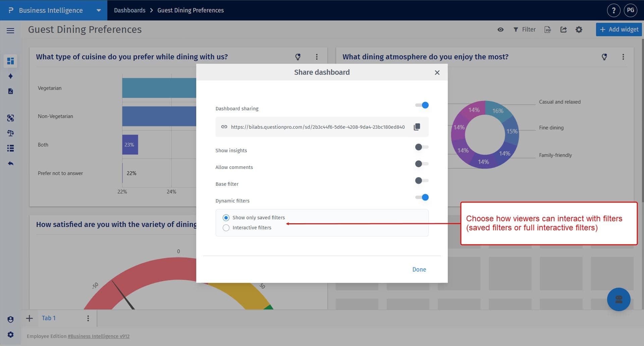The width and height of the screenshot is (644, 346).
Task: Open the three-dot menu on cuisine widget
Action: (317, 57)
